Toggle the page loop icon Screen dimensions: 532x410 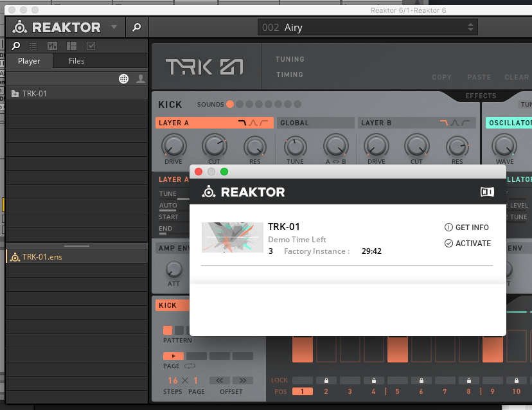point(190,366)
